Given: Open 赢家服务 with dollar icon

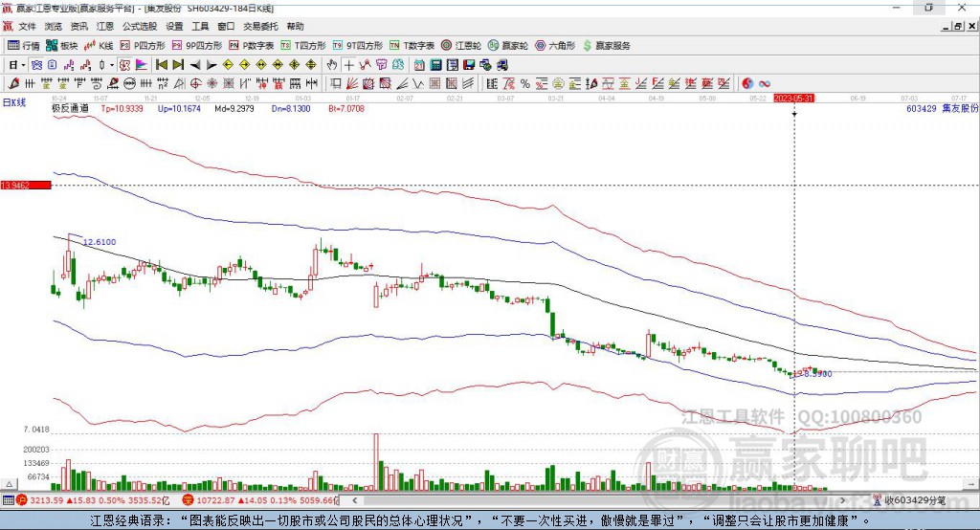Looking at the screenshot, I should pyautogui.click(x=606, y=46).
